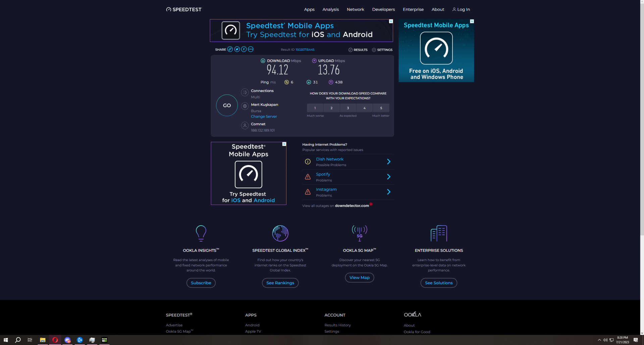Open the volume control in system tray

click(x=605, y=340)
